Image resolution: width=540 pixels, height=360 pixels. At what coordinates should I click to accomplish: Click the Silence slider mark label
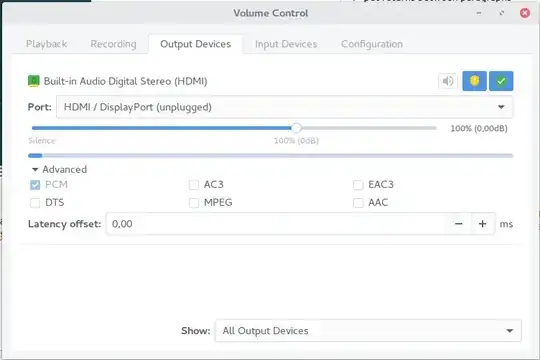click(42, 141)
